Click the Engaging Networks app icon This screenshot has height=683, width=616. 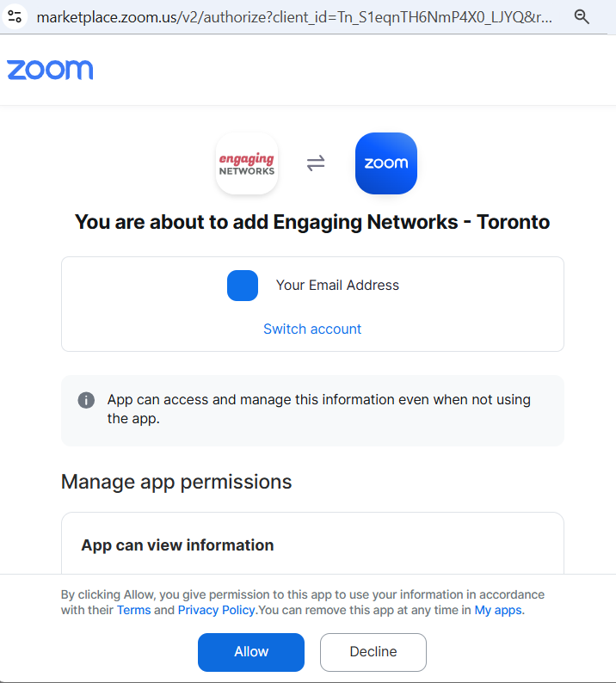click(247, 163)
